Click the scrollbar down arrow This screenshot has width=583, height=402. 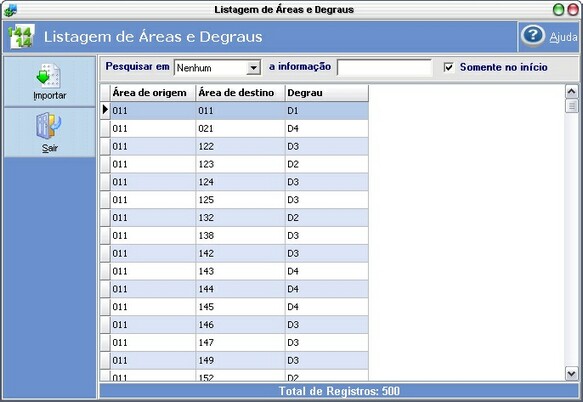571,373
